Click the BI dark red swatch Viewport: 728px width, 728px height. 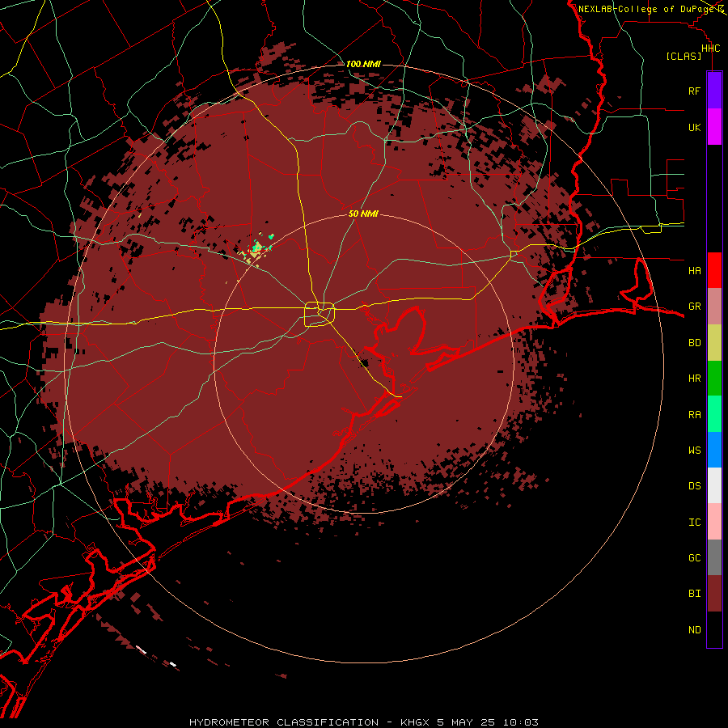pyautogui.click(x=714, y=594)
